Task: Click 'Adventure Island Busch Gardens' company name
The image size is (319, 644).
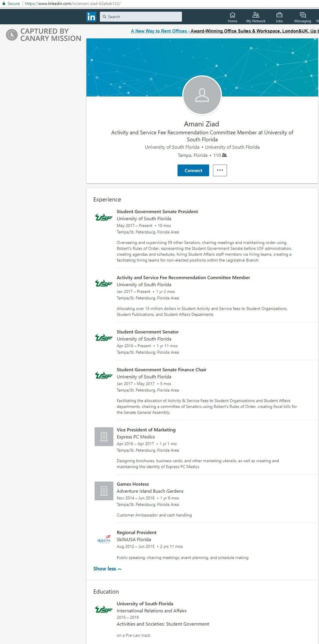Action: (150, 491)
